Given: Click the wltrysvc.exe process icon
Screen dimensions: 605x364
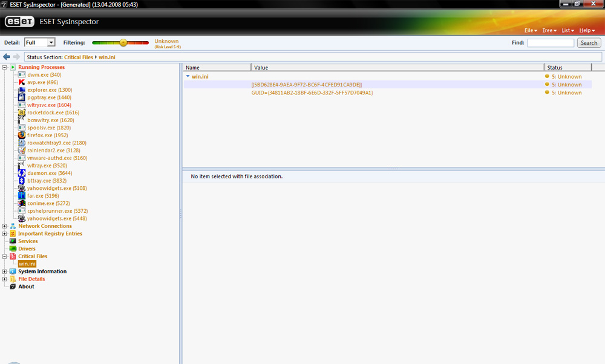Looking at the screenshot, I should pyautogui.click(x=22, y=105).
